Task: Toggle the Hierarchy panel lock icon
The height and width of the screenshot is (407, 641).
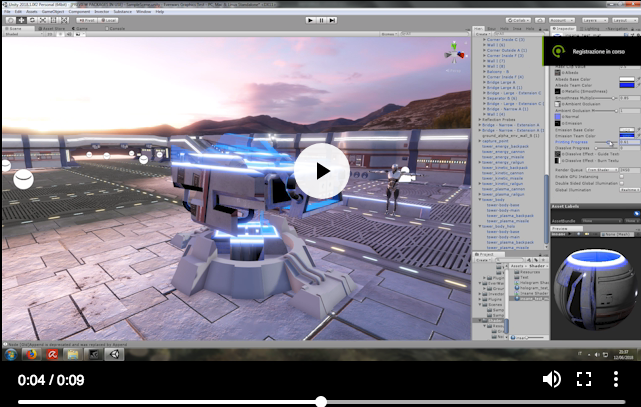Action: 540,29
